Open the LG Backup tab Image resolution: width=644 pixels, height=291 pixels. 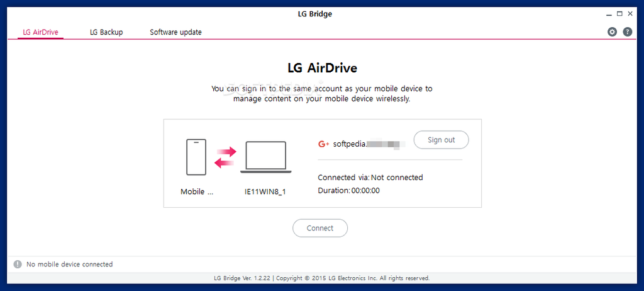click(106, 32)
